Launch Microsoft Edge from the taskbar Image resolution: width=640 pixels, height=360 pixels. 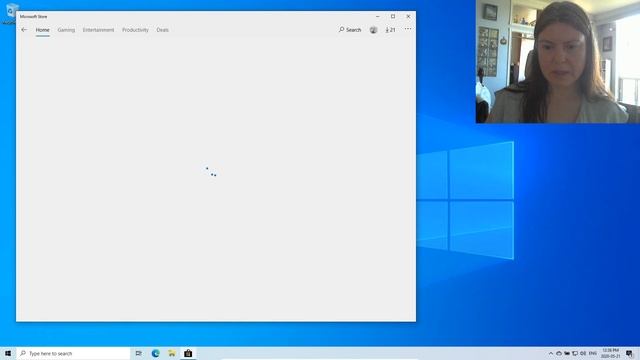tap(156, 353)
